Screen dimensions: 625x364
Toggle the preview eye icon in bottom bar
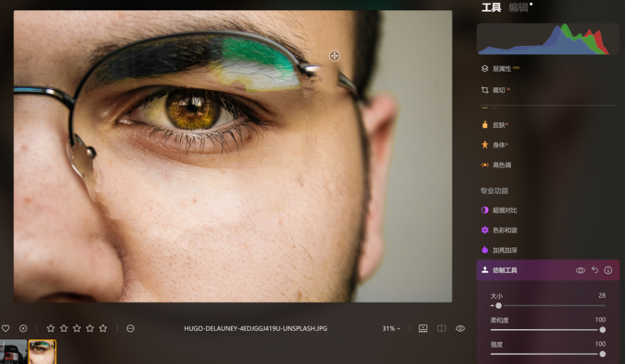point(460,328)
